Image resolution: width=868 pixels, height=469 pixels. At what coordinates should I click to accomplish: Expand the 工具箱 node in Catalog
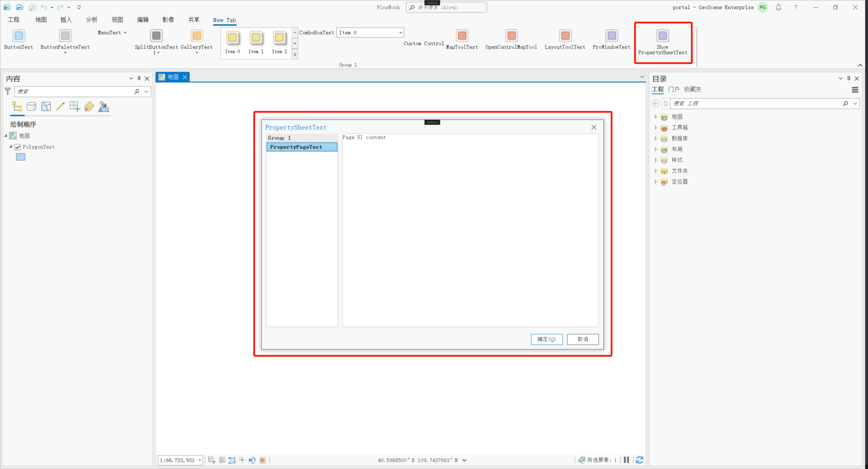tap(656, 128)
